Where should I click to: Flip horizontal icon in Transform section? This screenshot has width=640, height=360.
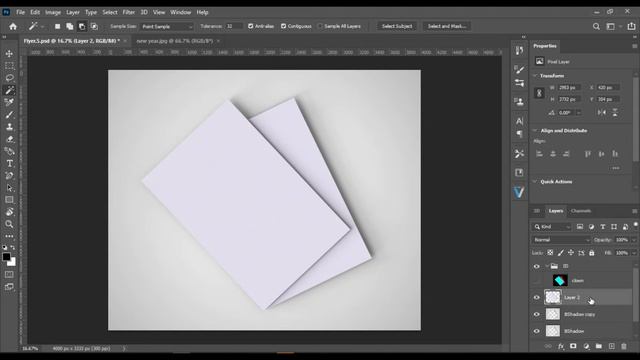coord(602,113)
